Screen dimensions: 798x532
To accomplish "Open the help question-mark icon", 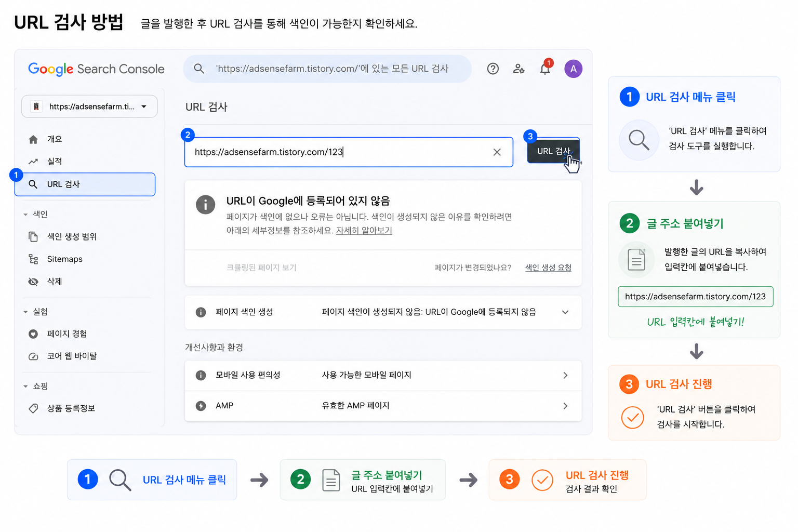I will point(493,69).
